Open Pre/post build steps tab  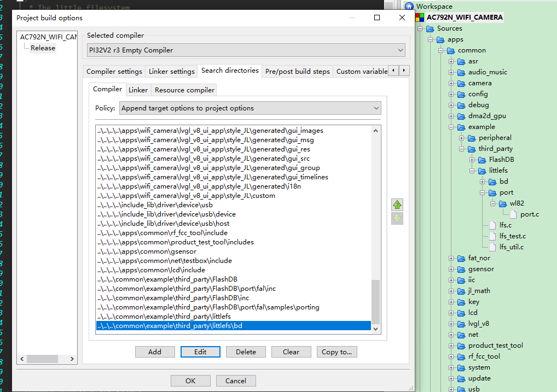click(x=297, y=72)
